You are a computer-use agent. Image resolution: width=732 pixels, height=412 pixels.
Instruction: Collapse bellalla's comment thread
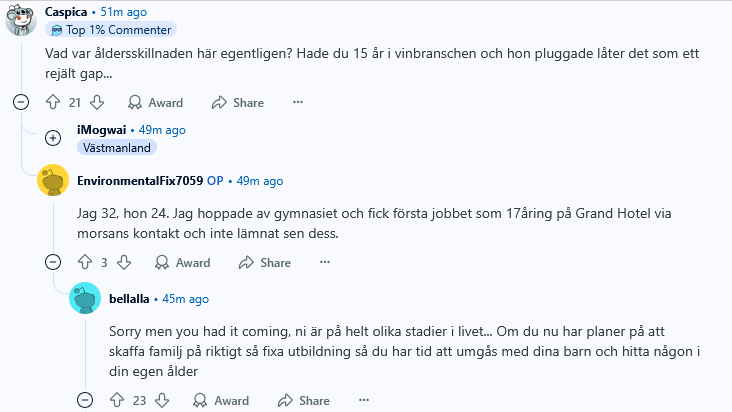click(x=85, y=400)
